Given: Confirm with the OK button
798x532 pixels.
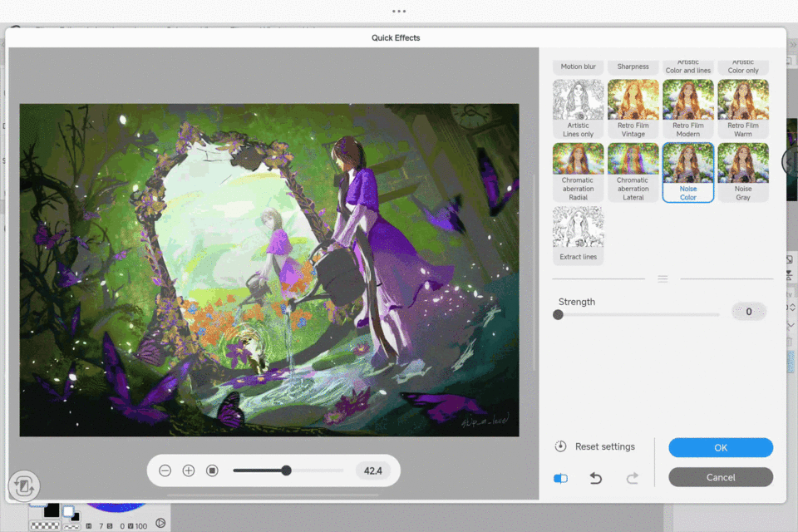Looking at the screenshot, I should point(721,447).
